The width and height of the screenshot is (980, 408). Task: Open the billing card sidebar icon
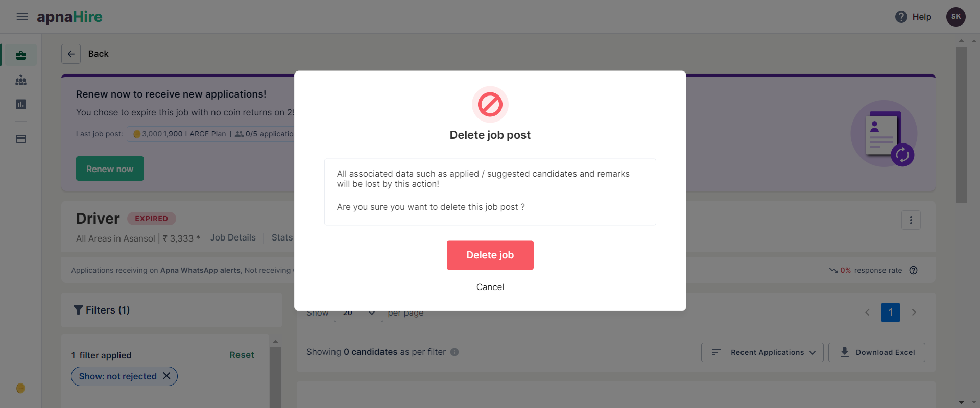click(21, 139)
